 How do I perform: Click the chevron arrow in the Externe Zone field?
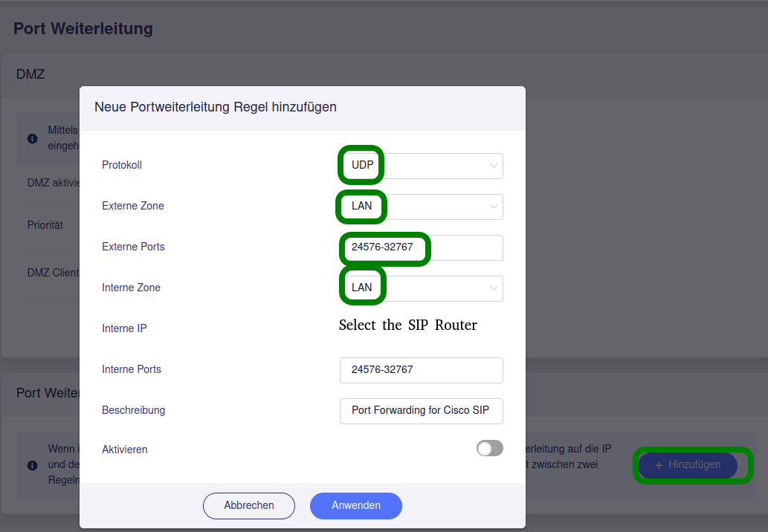494,207
